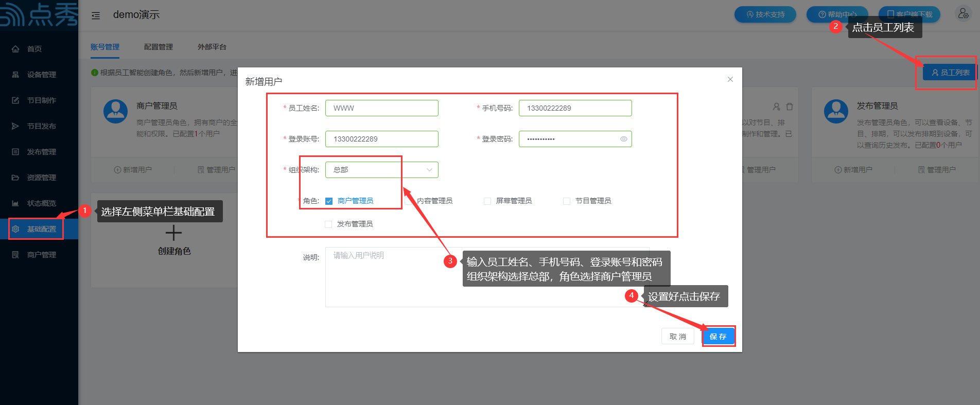This screenshot has width=980, height=405.
Task: Click the 基础配置 gear icon
Action: click(15, 229)
